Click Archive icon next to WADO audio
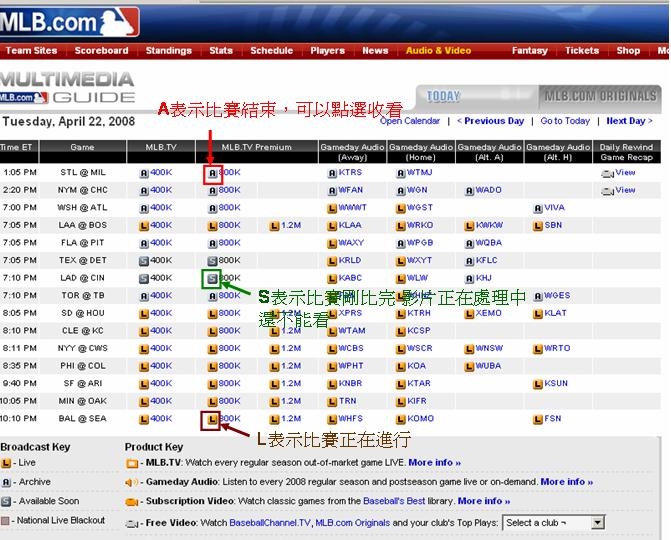The image size is (671, 540). (469, 191)
